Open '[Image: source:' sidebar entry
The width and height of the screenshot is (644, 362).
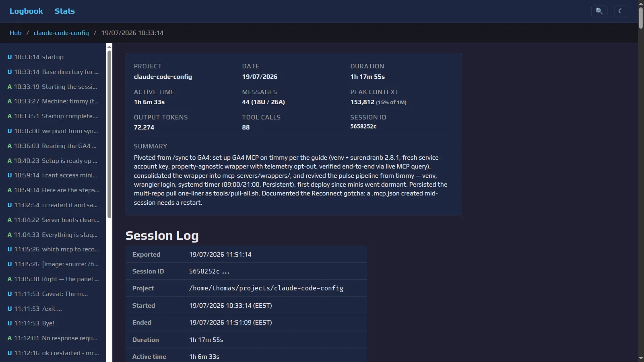click(54, 264)
